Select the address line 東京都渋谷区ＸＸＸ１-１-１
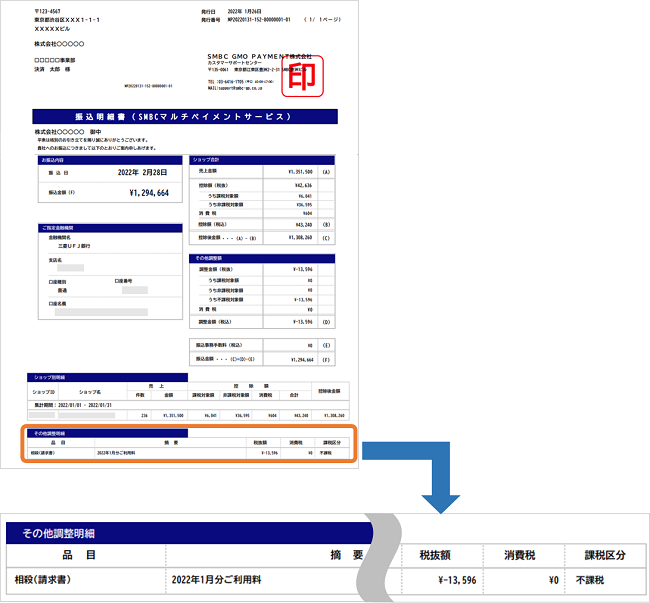Image resolution: width=650 pixels, height=603 pixels. tap(67, 20)
